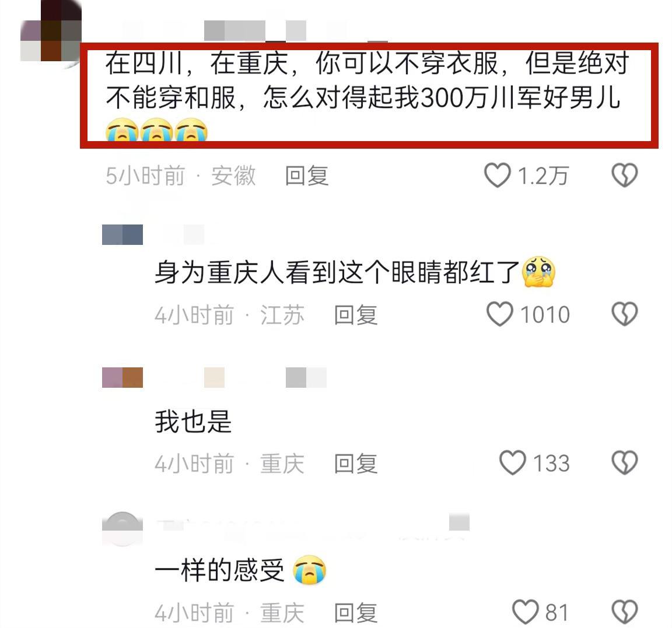
Task: Tap 回复 under 一样的感受 comment
Action: point(356,613)
